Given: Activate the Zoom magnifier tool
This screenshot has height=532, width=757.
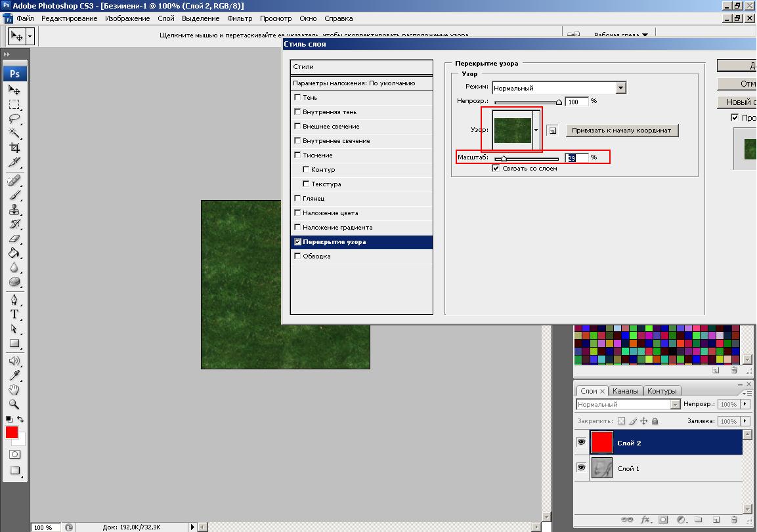Looking at the screenshot, I should [x=14, y=405].
